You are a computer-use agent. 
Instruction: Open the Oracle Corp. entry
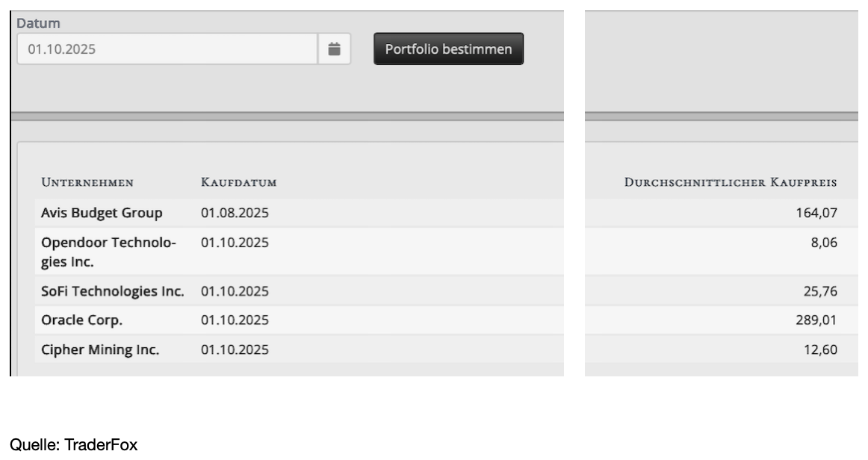[82, 320]
